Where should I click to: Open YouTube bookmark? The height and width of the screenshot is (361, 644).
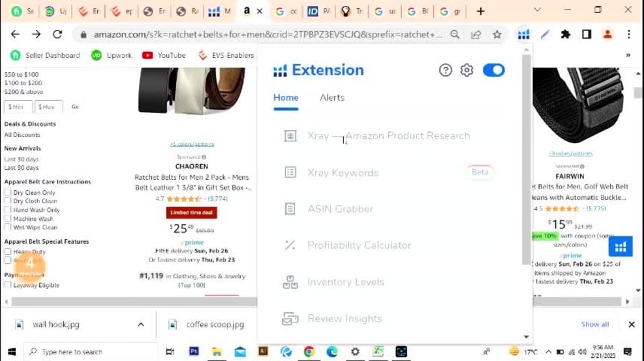[x=164, y=55]
